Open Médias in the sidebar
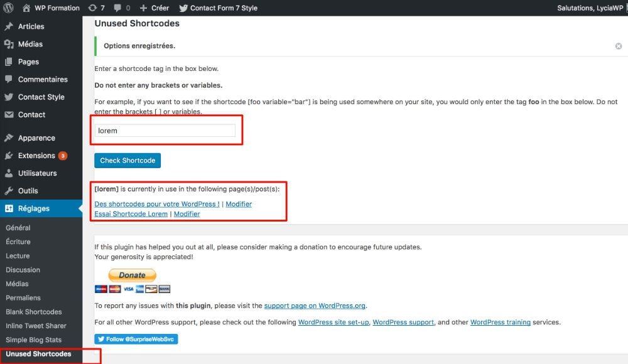The image size is (628, 364). coord(30,44)
